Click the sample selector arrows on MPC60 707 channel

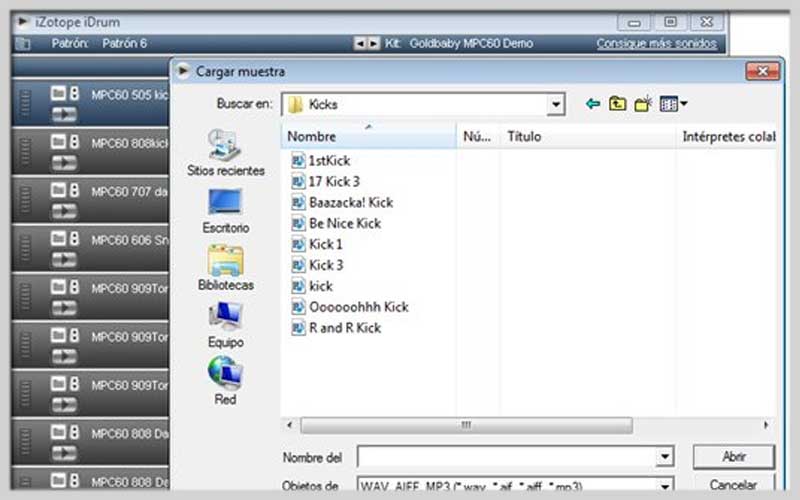tap(74, 190)
